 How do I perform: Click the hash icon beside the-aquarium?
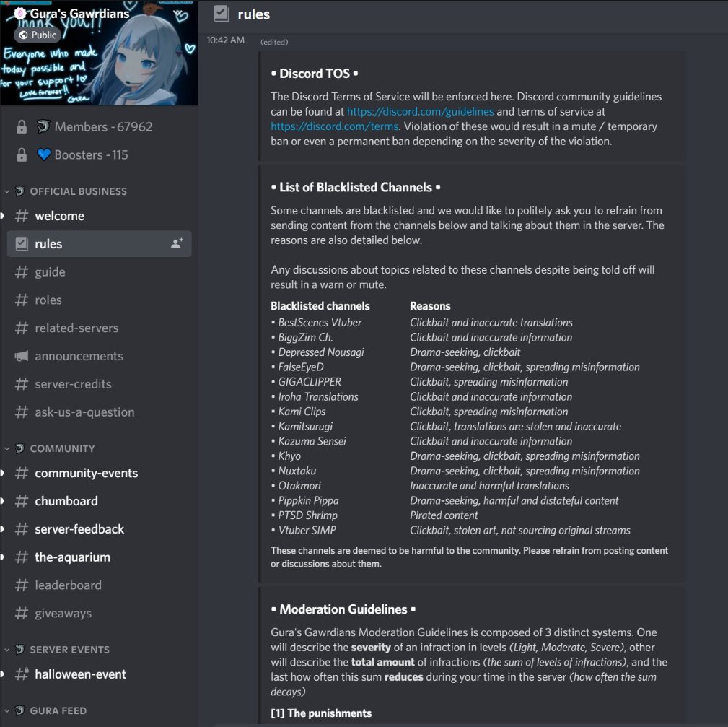click(x=22, y=557)
